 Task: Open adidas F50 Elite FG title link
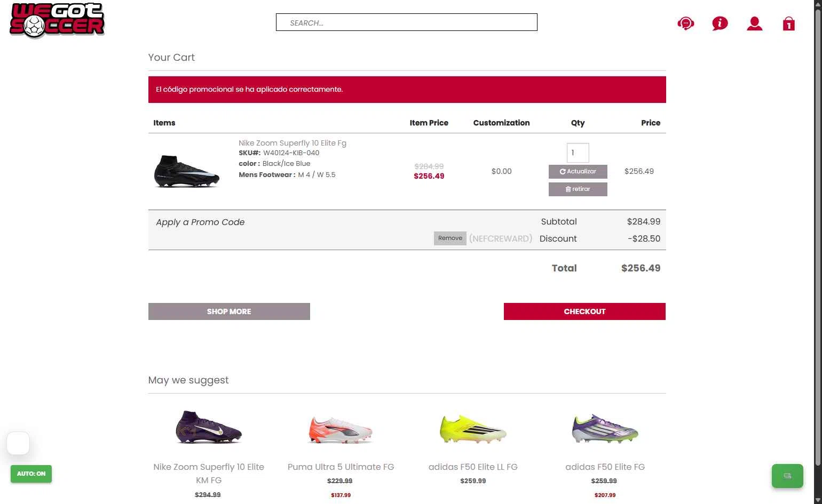point(605,467)
